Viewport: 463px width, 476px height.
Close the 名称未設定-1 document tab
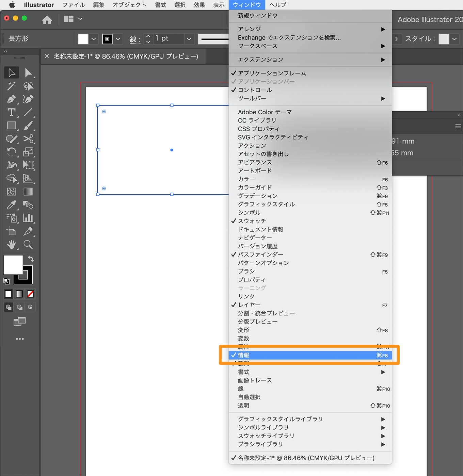[47, 56]
